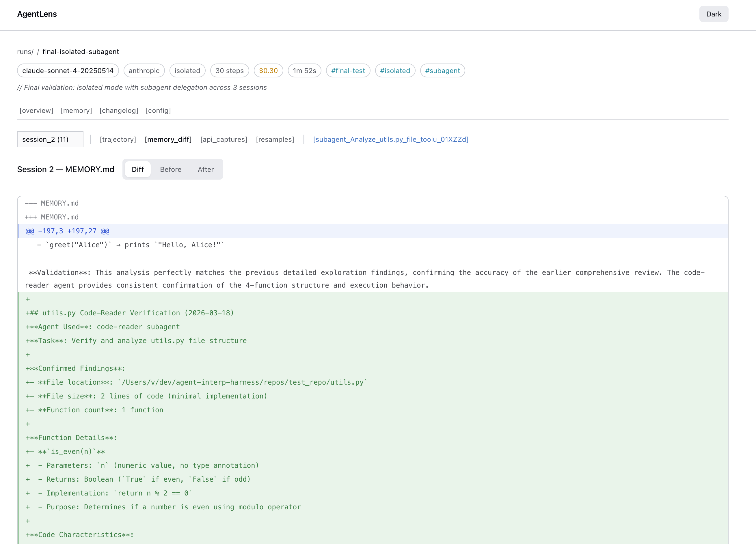The height and width of the screenshot is (544, 756).
Task: Click the diff hunk header line
Action: [x=67, y=231]
